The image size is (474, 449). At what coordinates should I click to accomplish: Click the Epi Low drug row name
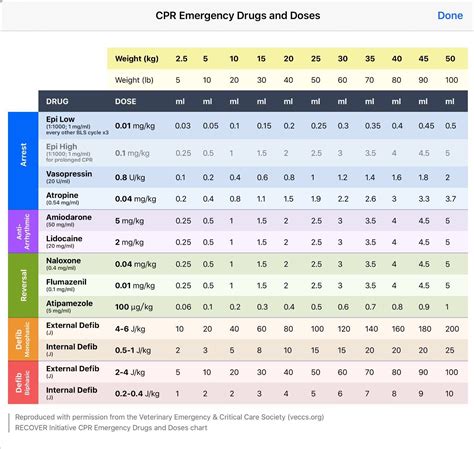coord(60,119)
